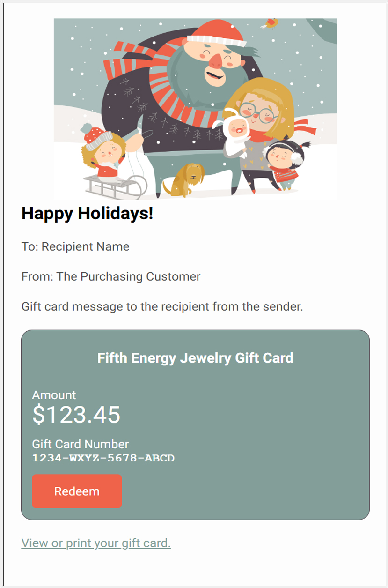Click the holiday family illustration banner

click(x=195, y=108)
